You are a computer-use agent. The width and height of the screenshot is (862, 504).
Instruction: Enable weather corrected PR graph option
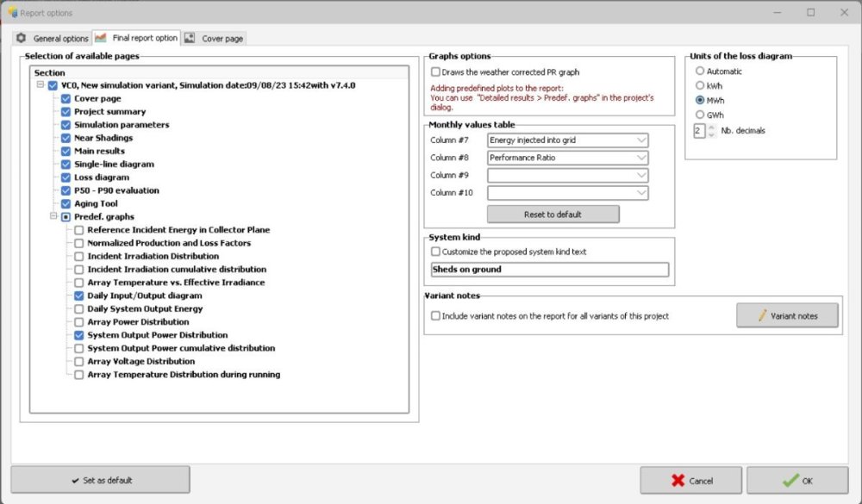pos(435,72)
